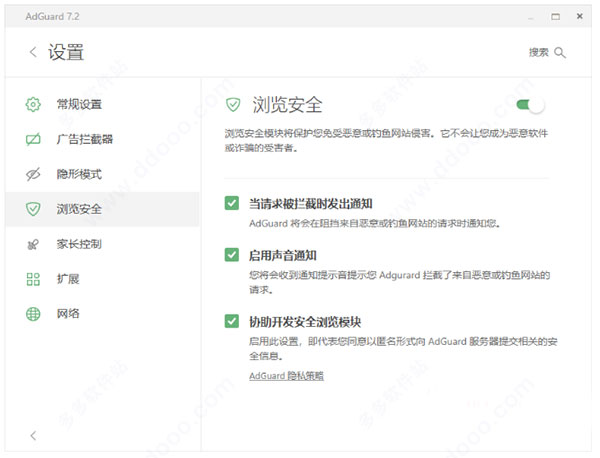The image size is (600, 458).
Task: Close the AdGuard window
Action: pyautogui.click(x=580, y=16)
